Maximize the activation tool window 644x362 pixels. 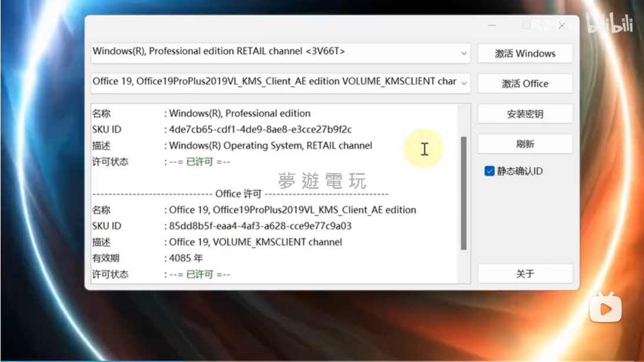coord(527,26)
